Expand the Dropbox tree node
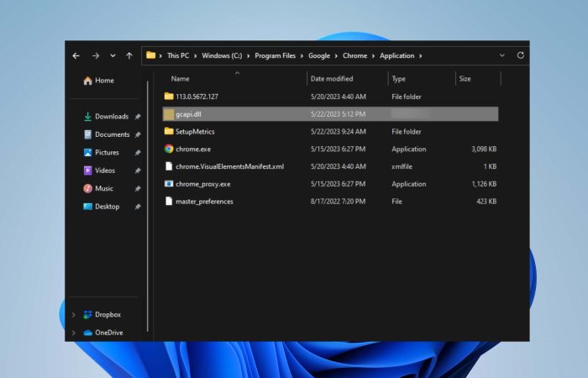The image size is (588, 378). 74,315
